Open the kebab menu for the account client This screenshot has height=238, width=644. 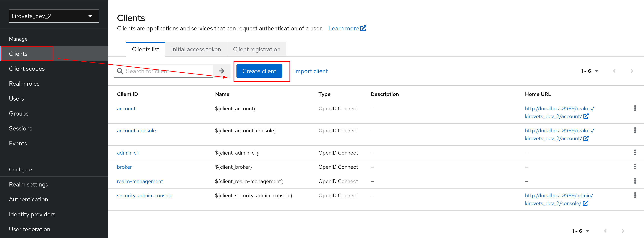635,108
